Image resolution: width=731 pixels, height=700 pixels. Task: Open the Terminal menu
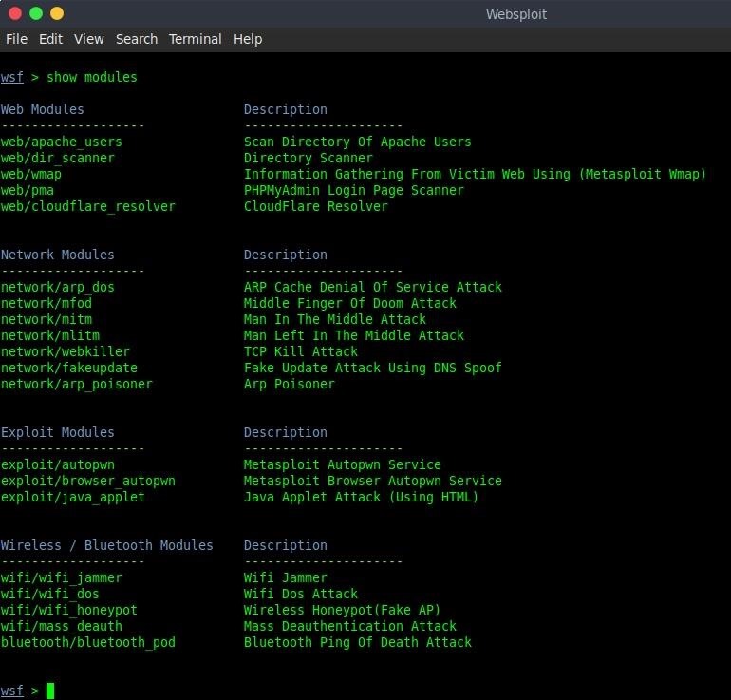pyautogui.click(x=195, y=39)
